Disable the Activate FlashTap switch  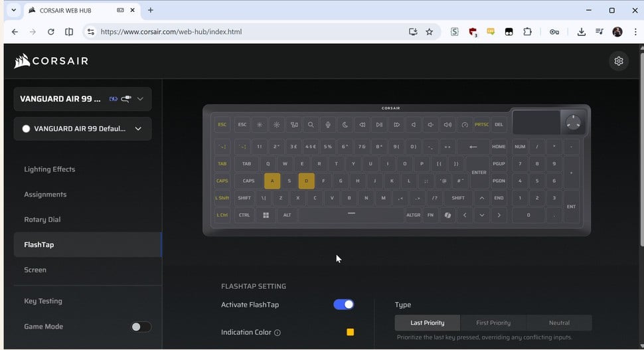343,305
